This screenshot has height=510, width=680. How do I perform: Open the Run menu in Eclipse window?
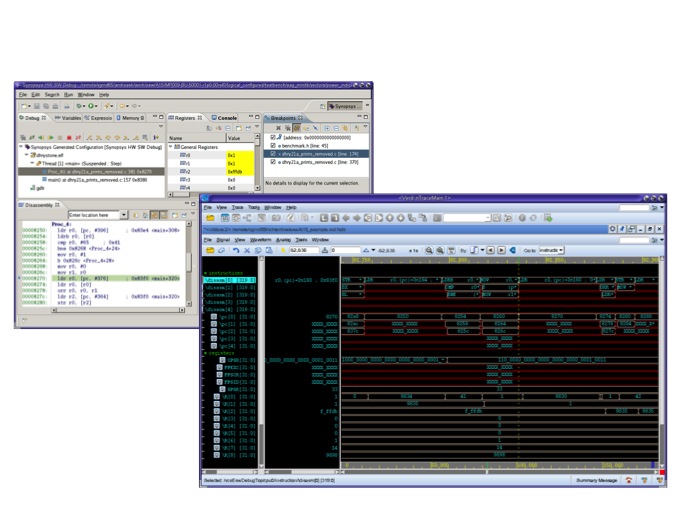coord(68,95)
